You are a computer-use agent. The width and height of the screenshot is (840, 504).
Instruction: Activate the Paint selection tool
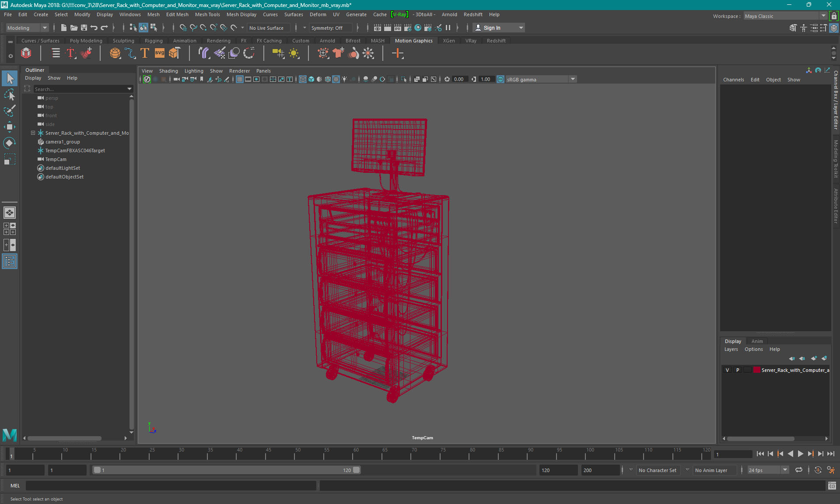(x=10, y=111)
